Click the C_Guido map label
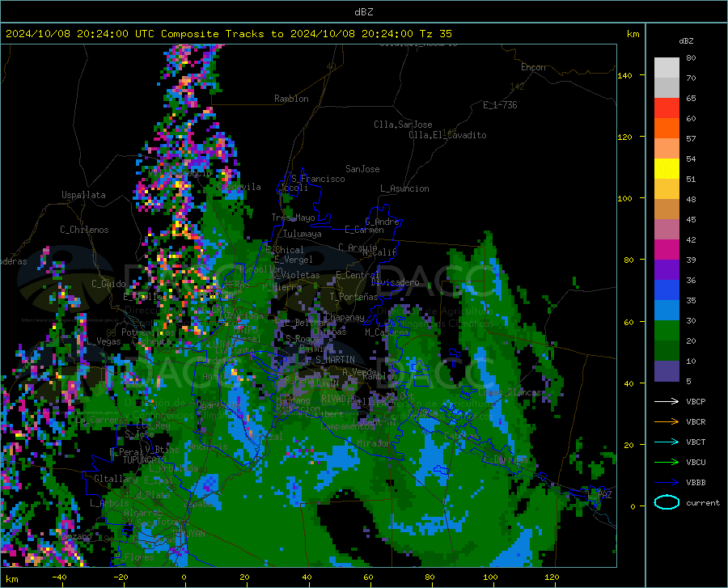 tap(108, 284)
